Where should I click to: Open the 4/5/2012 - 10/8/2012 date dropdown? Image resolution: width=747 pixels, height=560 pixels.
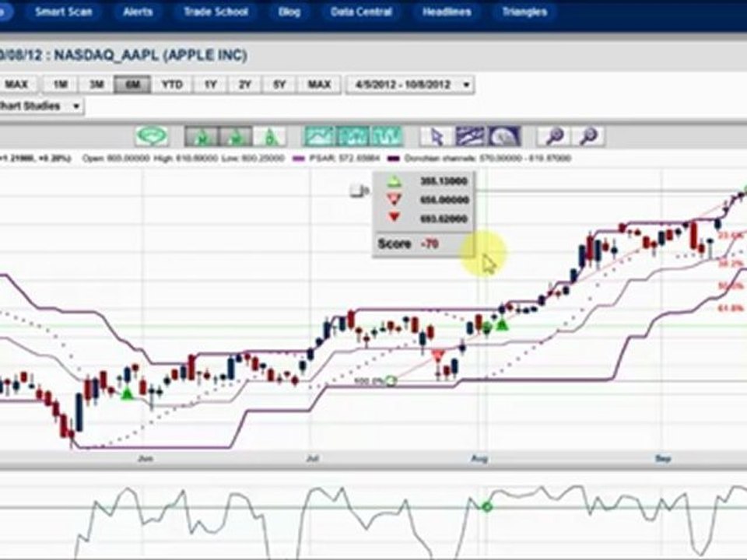[410, 85]
